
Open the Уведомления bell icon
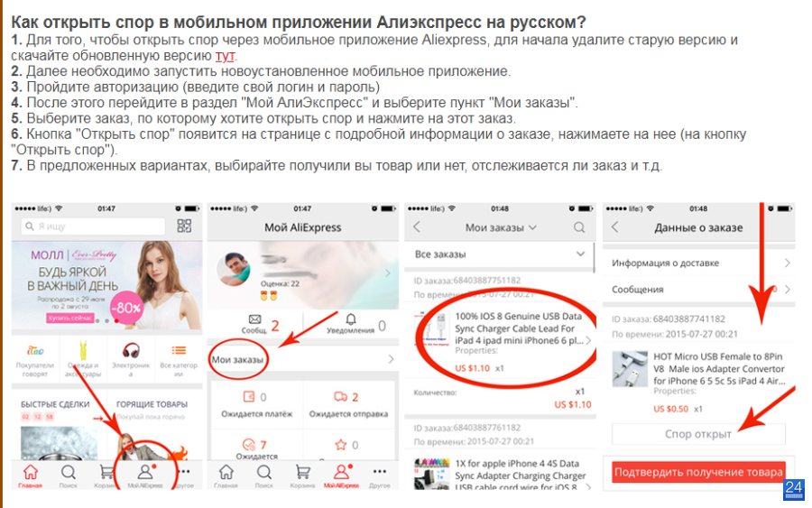point(351,319)
